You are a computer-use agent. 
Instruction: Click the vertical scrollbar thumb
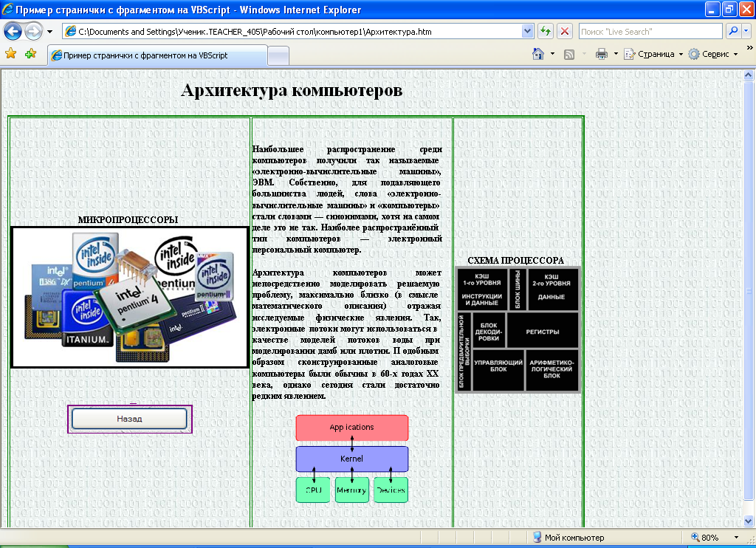click(x=749, y=291)
